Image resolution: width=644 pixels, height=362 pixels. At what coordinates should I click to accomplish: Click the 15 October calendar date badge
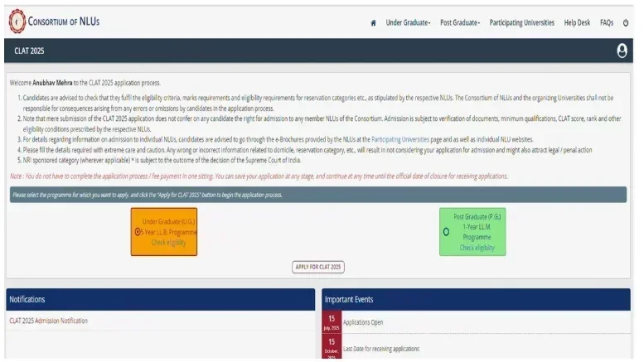tap(331, 346)
